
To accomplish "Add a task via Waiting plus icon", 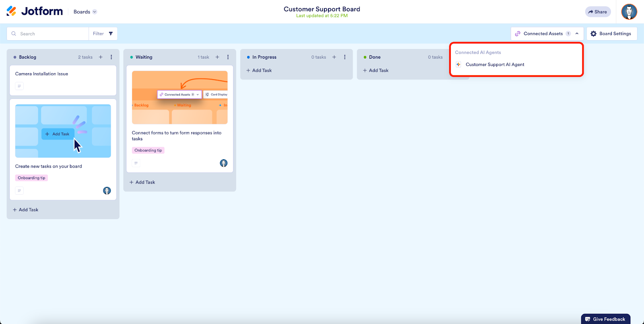I will pos(217,57).
